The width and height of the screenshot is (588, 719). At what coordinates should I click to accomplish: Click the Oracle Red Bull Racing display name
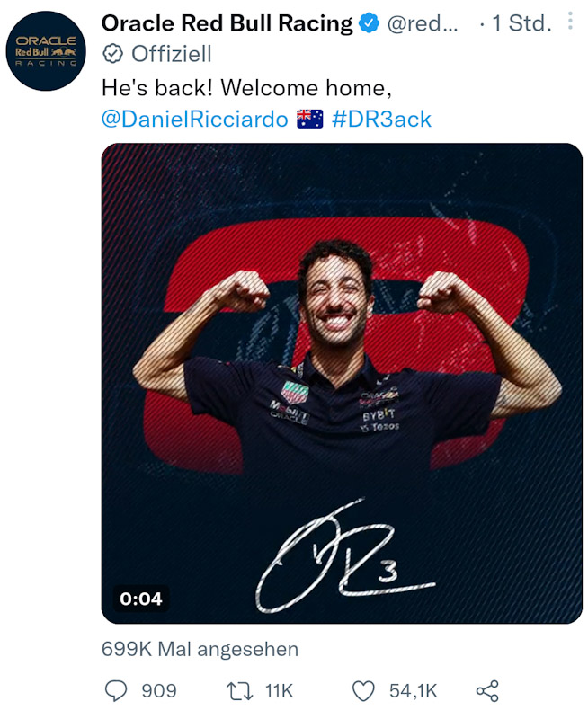click(x=227, y=23)
